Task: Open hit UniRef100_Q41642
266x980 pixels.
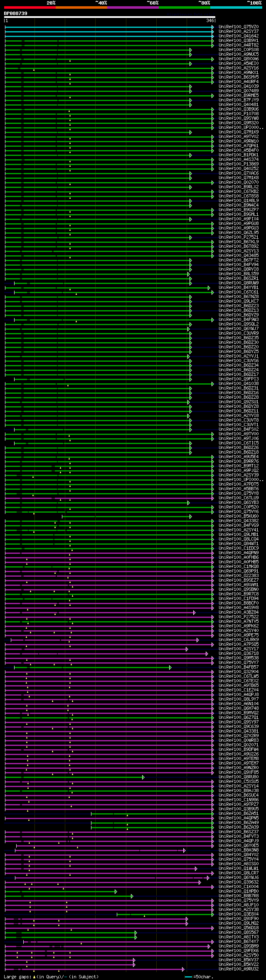Action: (239, 36)
